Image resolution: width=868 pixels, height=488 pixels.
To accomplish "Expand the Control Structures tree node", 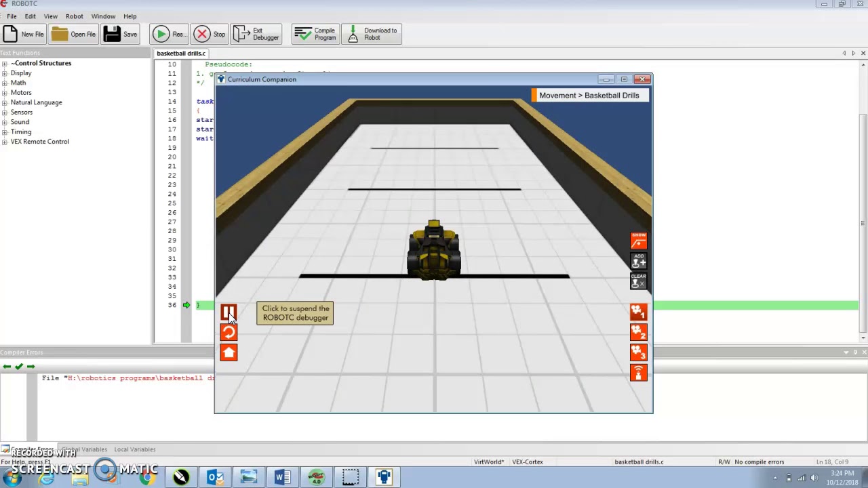I will click(5, 63).
